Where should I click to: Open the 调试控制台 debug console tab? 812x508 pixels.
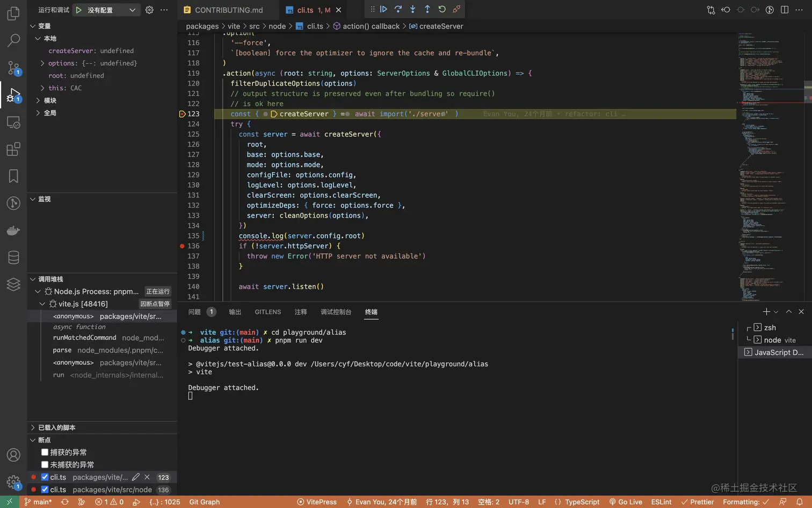[336, 312]
